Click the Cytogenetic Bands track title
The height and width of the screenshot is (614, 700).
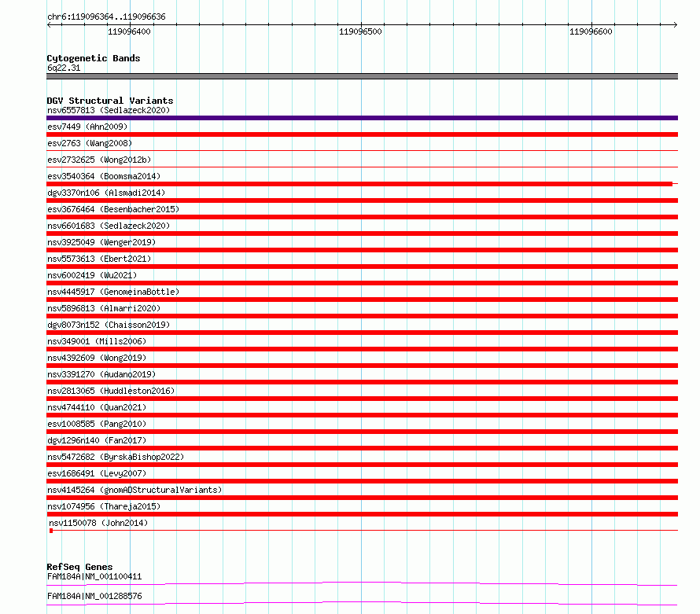(94, 58)
